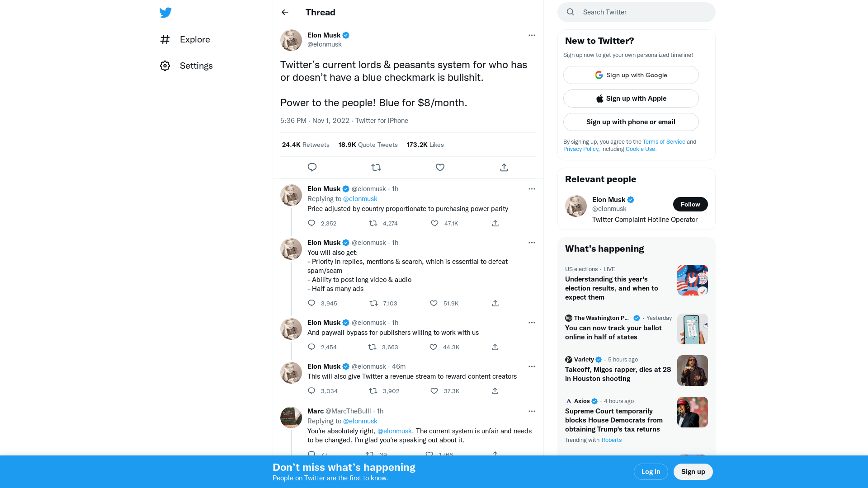This screenshot has width=868, height=488.
Task: Click the search magnifier icon
Action: point(570,12)
